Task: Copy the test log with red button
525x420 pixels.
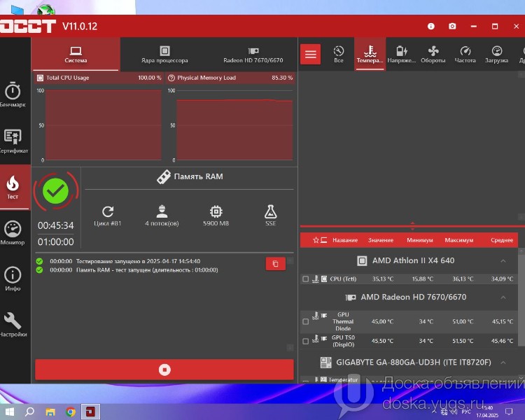Action: tap(276, 264)
